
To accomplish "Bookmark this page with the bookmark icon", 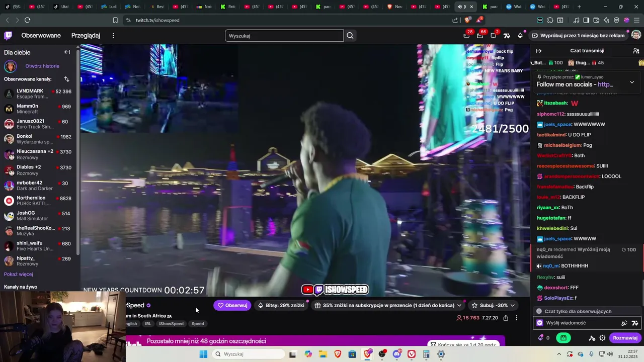I will (115, 20).
